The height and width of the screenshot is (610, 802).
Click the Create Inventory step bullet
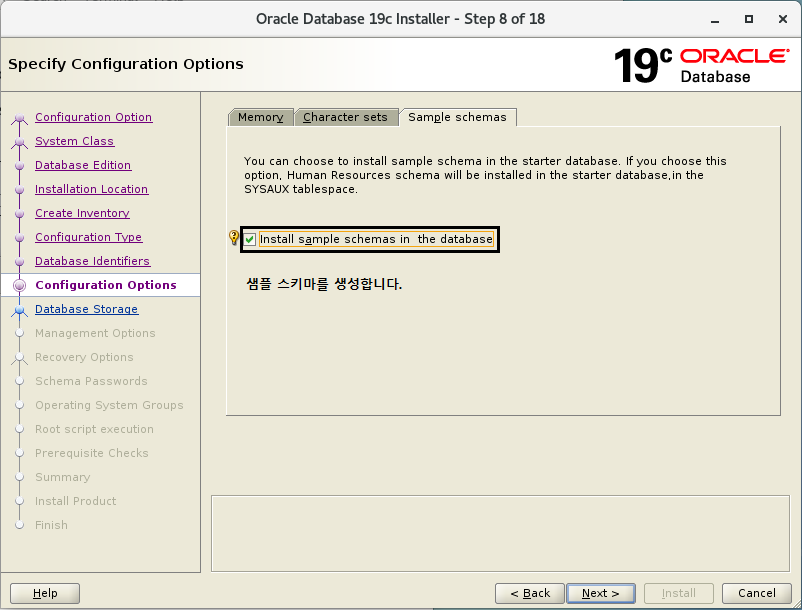[19, 214]
